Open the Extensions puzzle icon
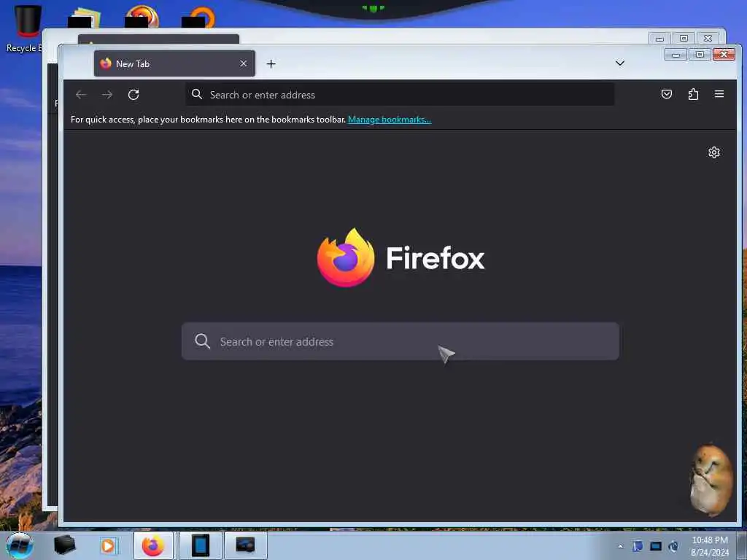 click(693, 94)
